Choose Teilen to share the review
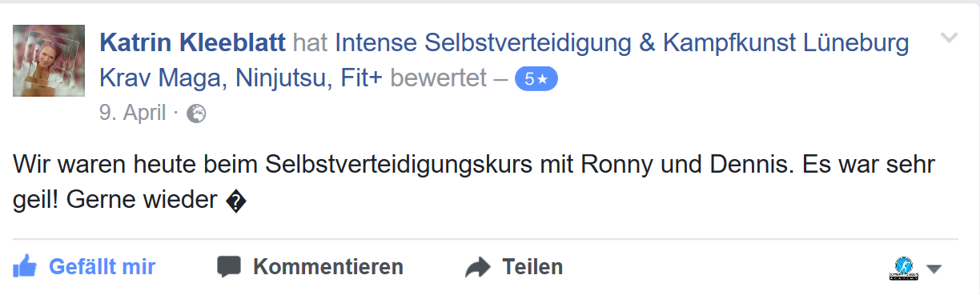The image size is (980, 295). (x=532, y=266)
